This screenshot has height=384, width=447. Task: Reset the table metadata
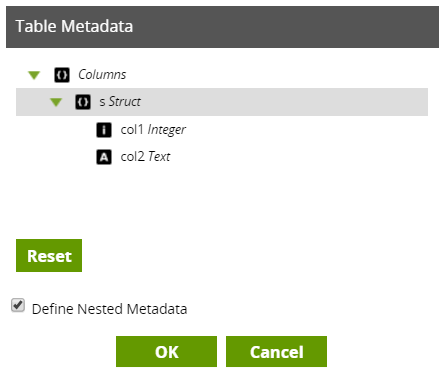pos(49,255)
